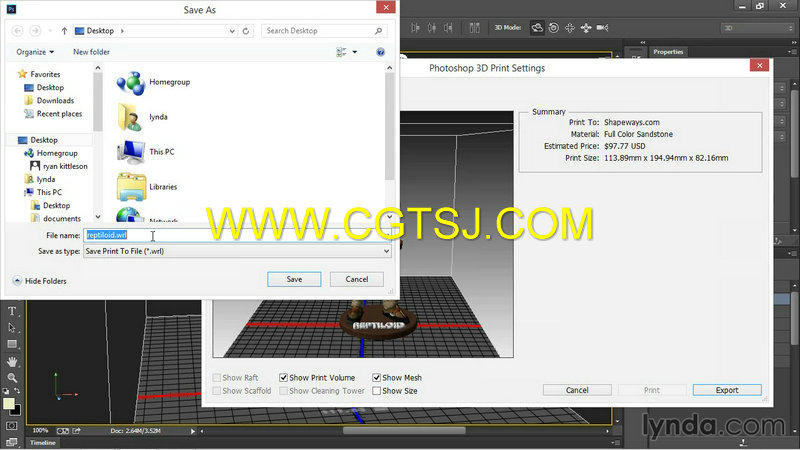The height and width of the screenshot is (450, 800).
Task: Open the Timeline panel tab
Action: tap(42, 442)
